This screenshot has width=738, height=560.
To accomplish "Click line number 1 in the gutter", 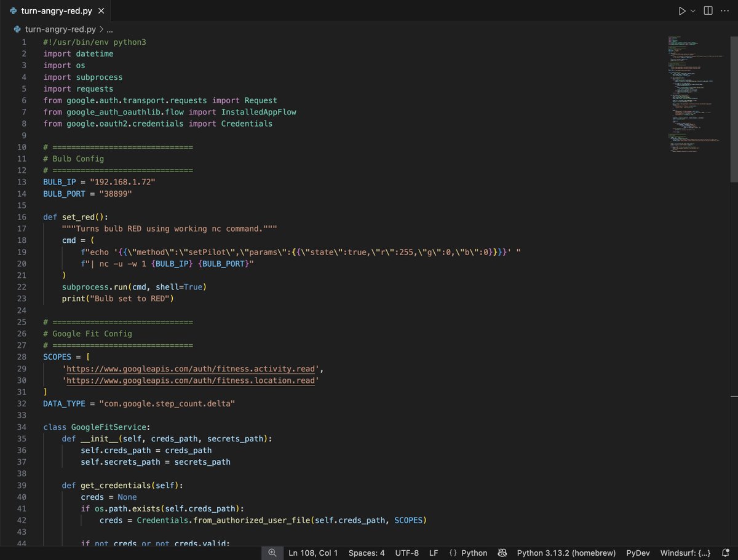I will [24, 42].
